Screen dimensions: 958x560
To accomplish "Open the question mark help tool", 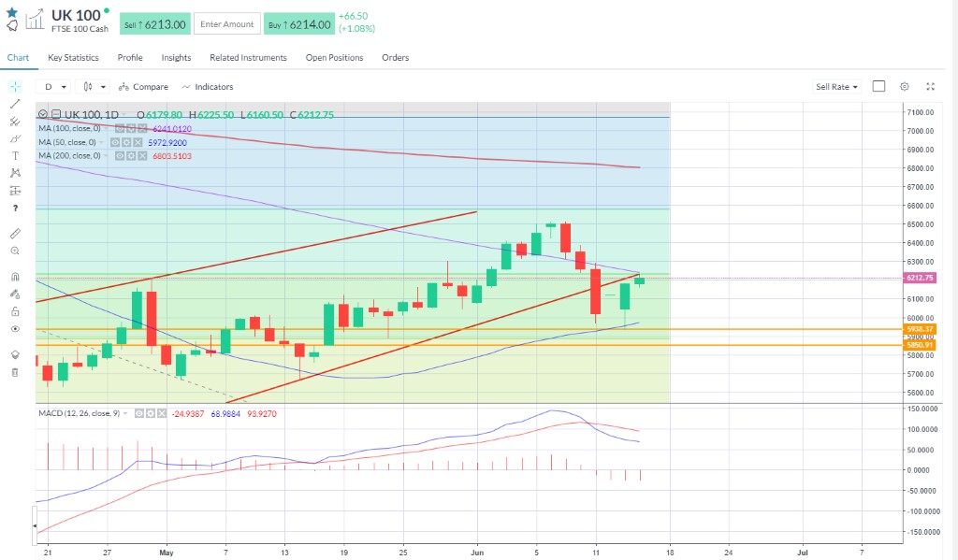I will point(15,208).
